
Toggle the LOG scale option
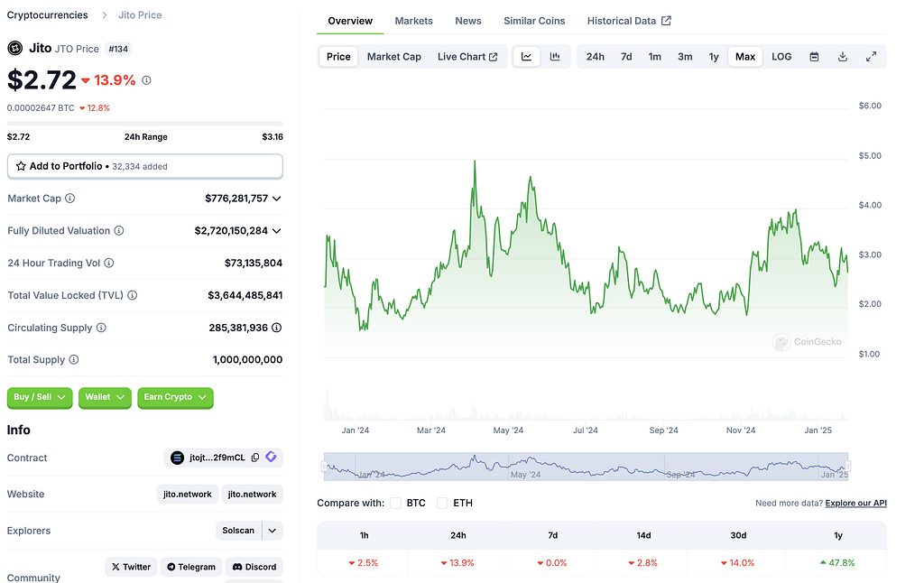coord(781,57)
